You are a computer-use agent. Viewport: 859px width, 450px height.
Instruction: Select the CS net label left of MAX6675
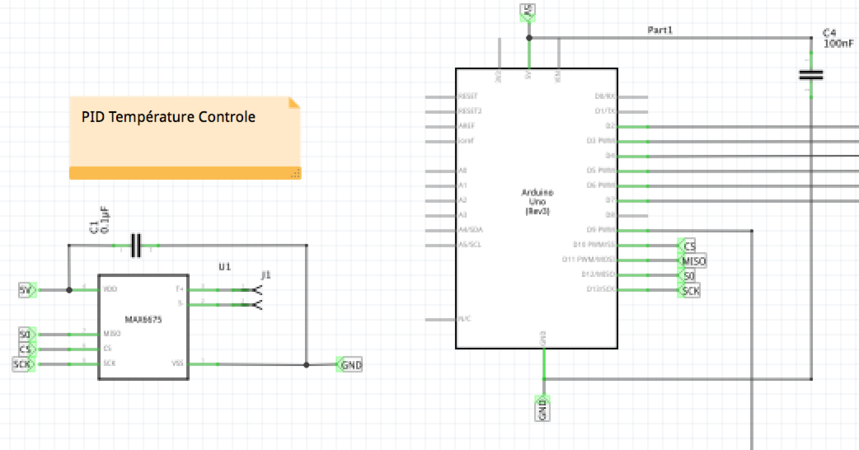pos(26,349)
